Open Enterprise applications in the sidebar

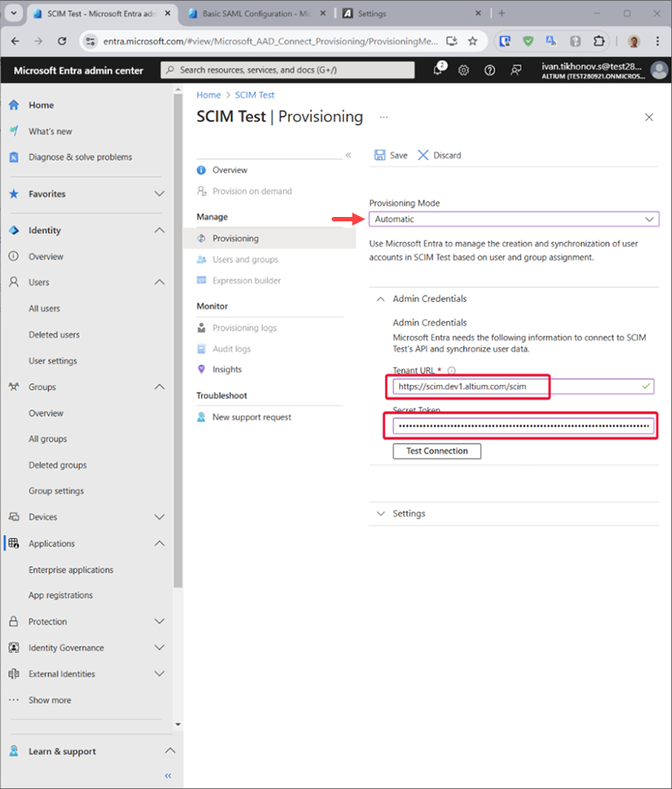click(71, 569)
